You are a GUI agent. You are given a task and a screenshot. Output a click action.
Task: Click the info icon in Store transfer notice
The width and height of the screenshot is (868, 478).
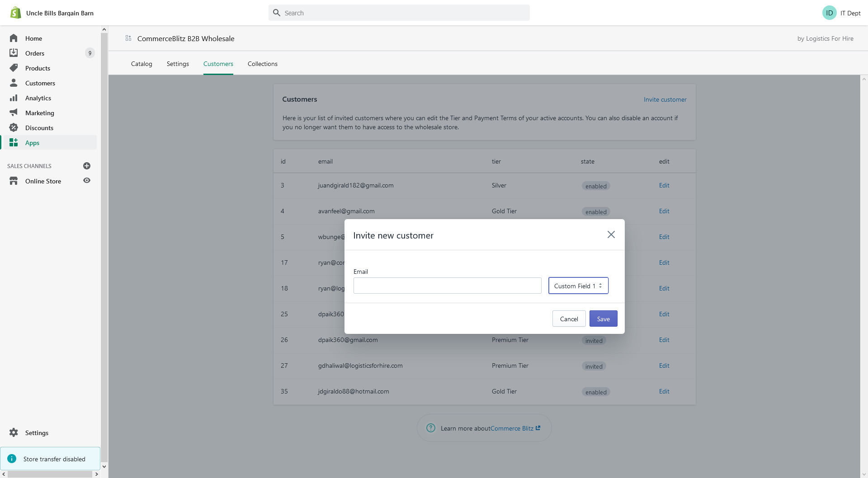tap(12, 459)
